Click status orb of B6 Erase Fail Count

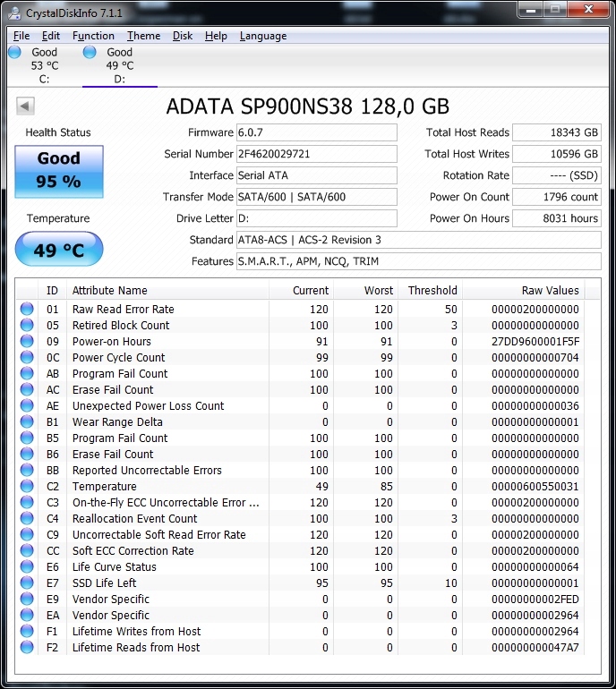point(27,454)
